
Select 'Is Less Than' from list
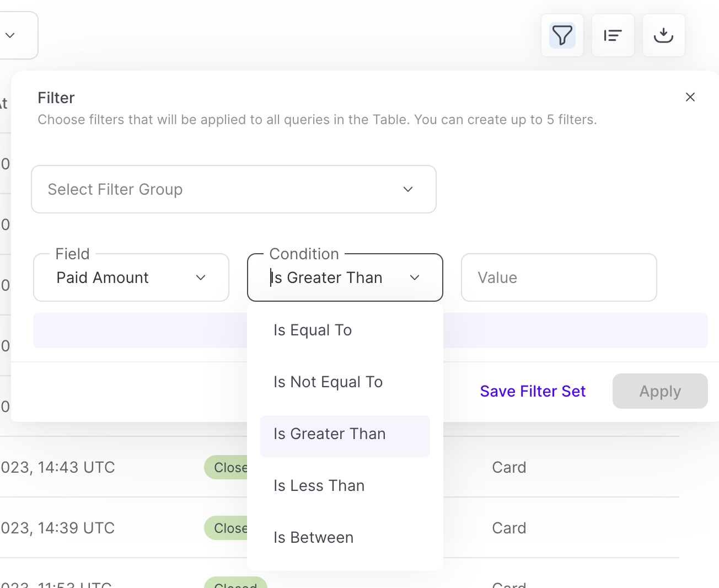coord(319,485)
